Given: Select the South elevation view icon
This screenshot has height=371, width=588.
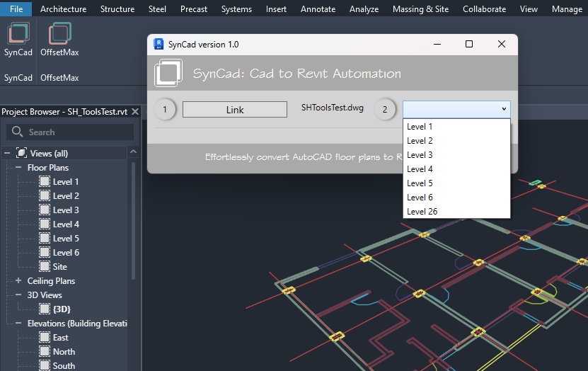Looking at the screenshot, I should pyautogui.click(x=45, y=366).
